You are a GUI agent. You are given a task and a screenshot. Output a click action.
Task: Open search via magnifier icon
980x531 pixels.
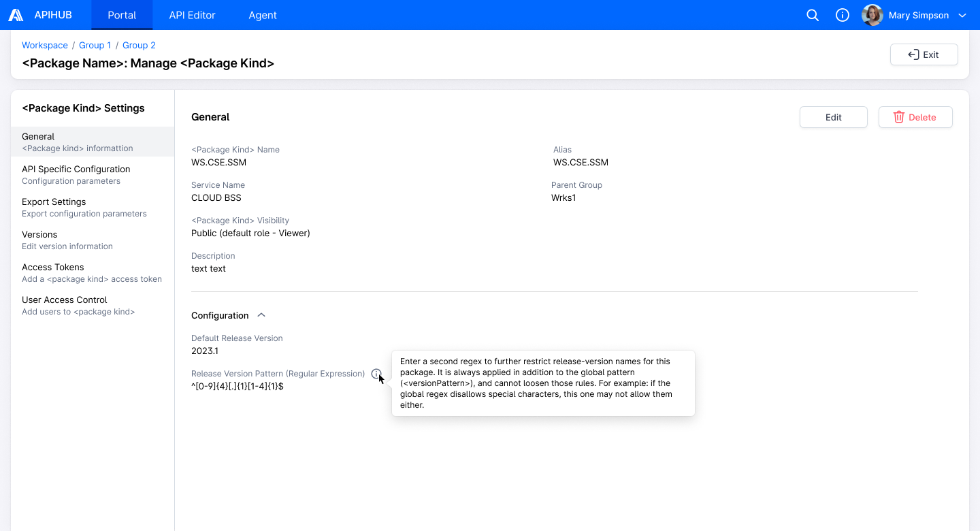coord(813,15)
